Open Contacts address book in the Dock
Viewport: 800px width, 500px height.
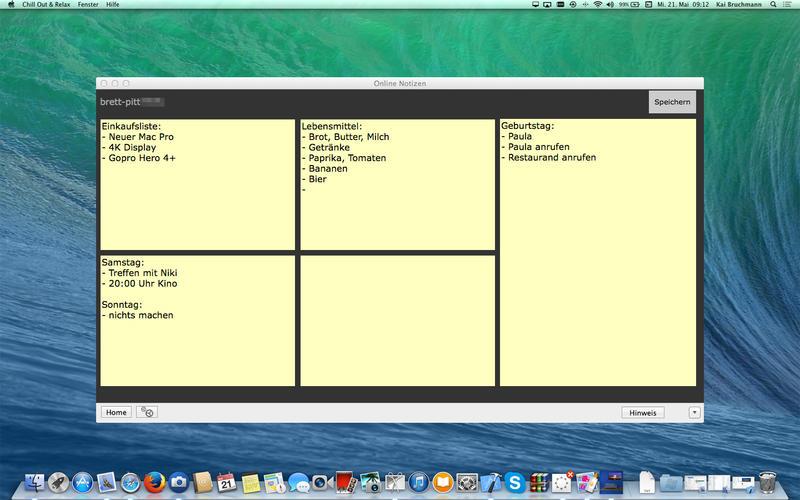tap(203, 483)
